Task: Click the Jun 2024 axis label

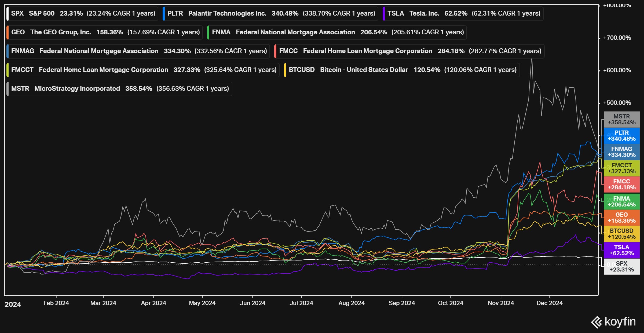Action: [253, 303]
